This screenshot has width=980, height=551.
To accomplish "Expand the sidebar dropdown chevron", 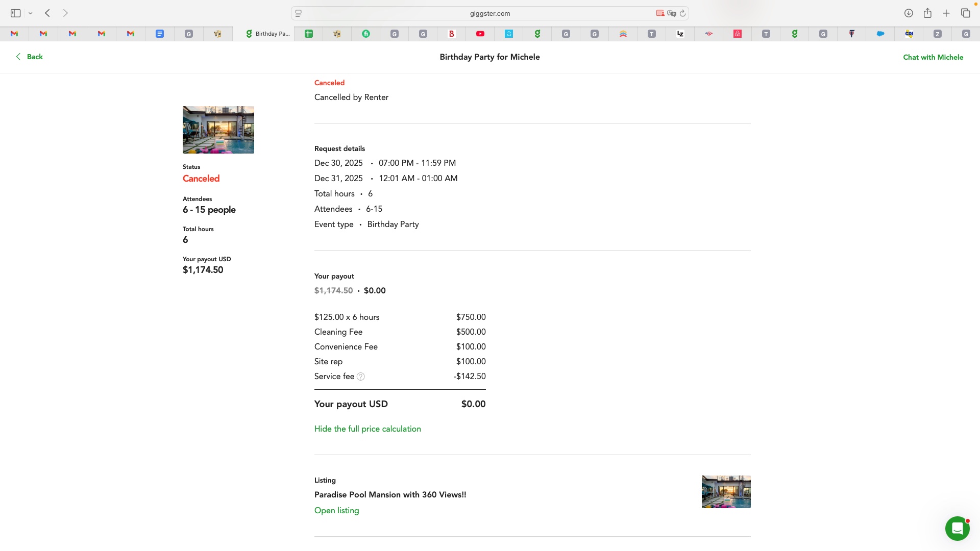I will 31,13.
